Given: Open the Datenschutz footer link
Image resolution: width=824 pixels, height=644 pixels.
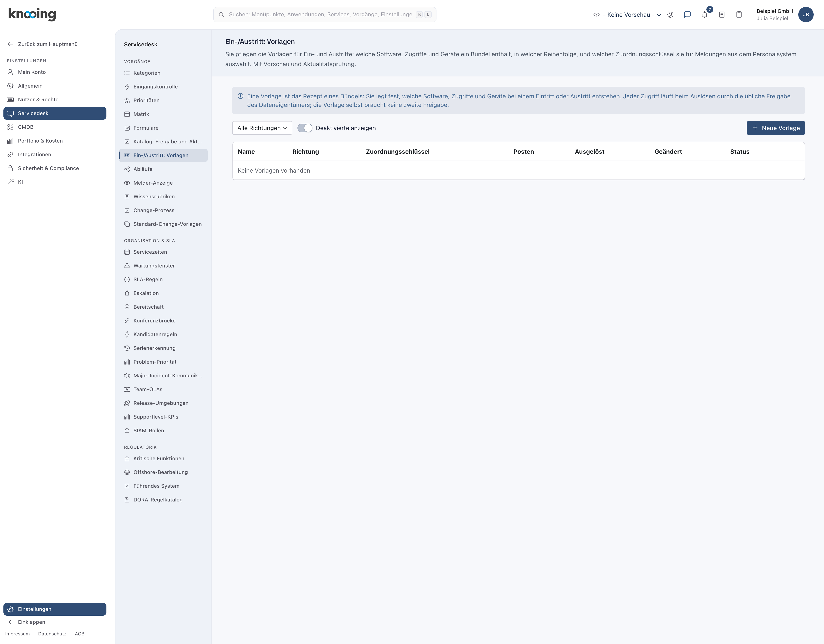Looking at the screenshot, I should coord(52,634).
